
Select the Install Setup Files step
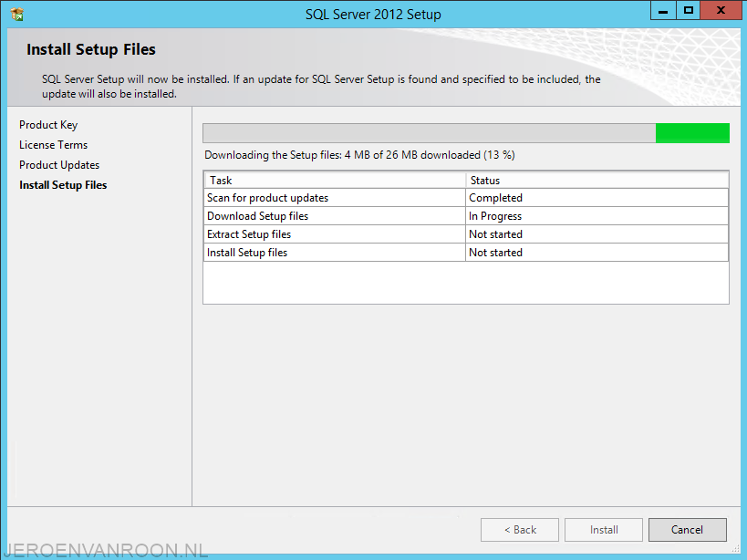(x=63, y=185)
